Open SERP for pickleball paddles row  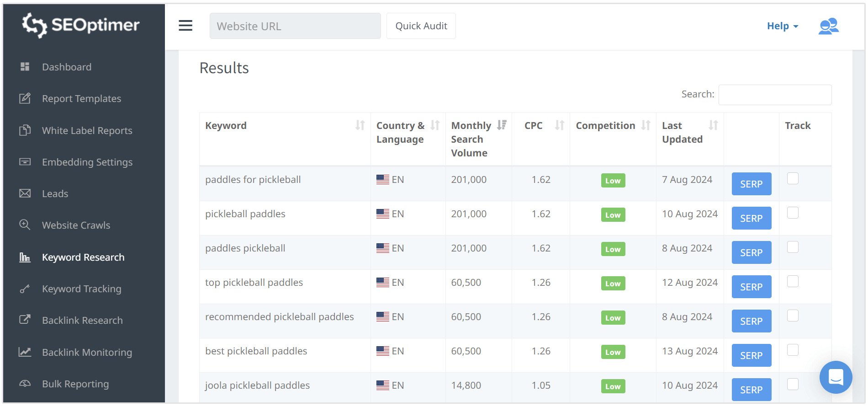[751, 218]
